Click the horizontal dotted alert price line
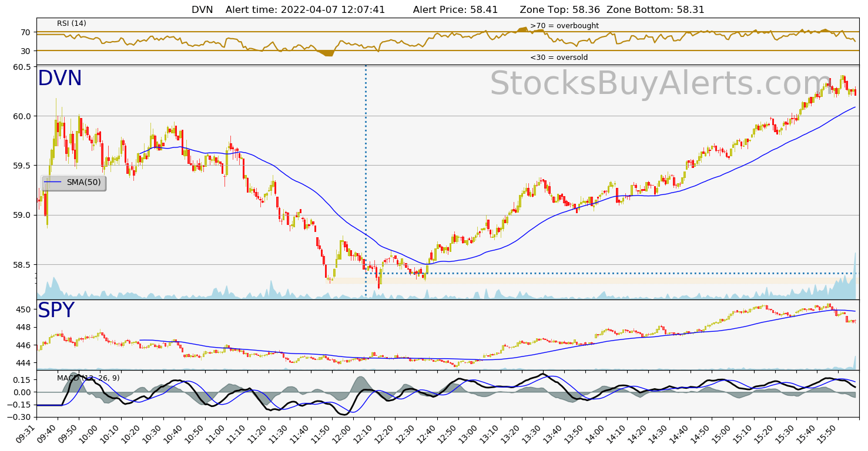 611,273
